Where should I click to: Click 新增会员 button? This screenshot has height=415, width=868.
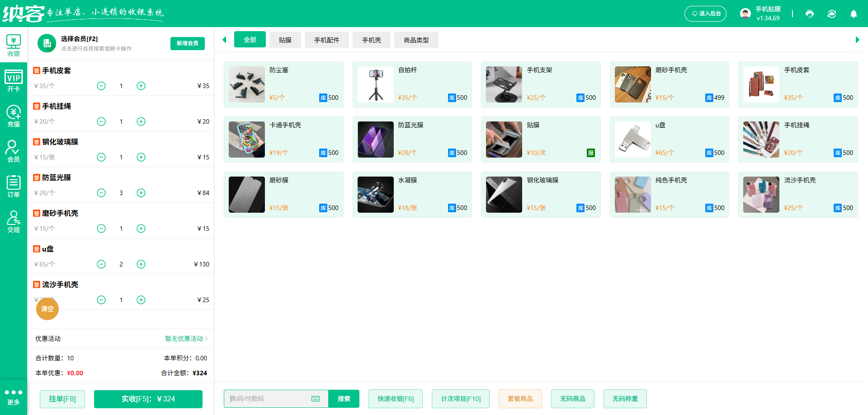point(188,43)
